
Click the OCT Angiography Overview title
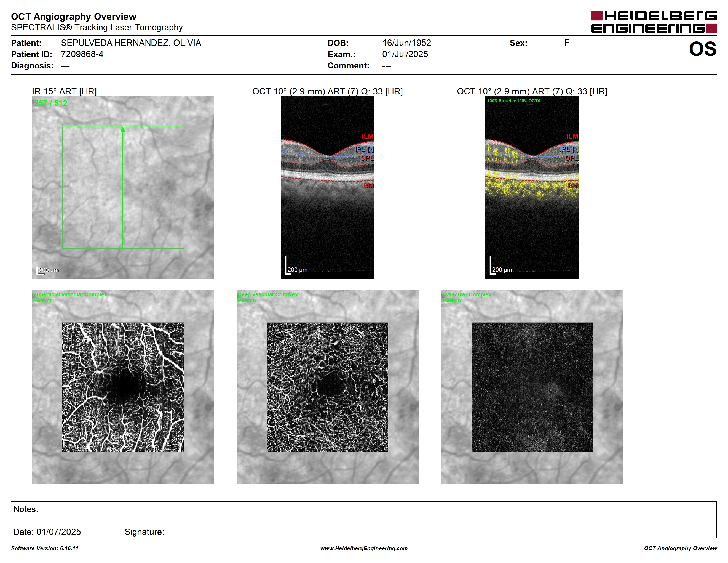[74, 17]
